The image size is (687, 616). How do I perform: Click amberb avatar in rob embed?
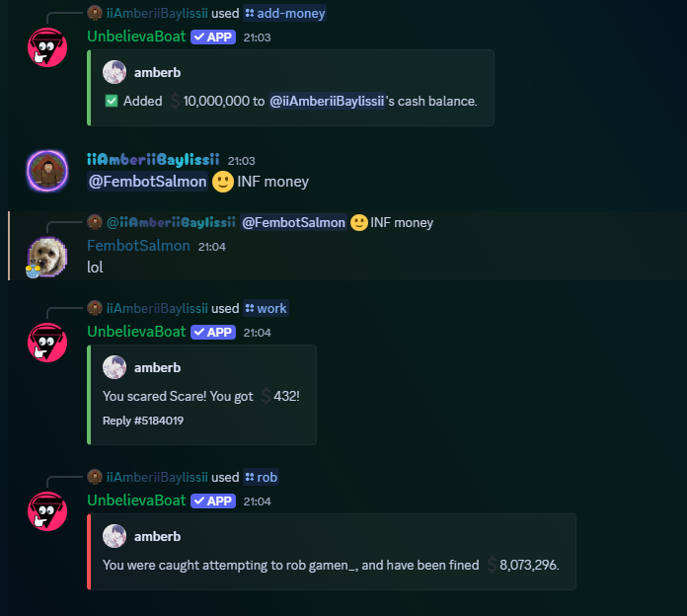tap(114, 536)
